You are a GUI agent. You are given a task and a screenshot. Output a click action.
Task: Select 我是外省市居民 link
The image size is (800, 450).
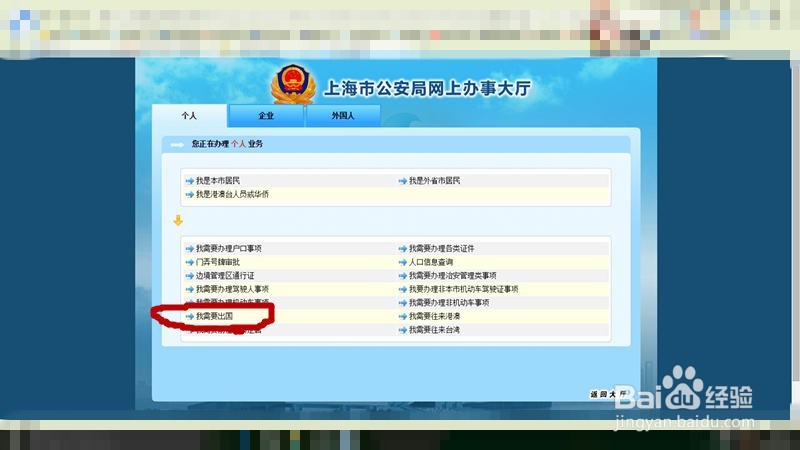click(x=434, y=181)
